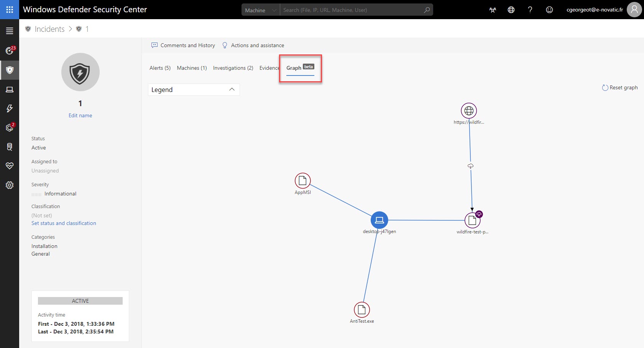Screen dimensions: 644x348
Task: Click the large incident shield icon
Action: [80, 72]
